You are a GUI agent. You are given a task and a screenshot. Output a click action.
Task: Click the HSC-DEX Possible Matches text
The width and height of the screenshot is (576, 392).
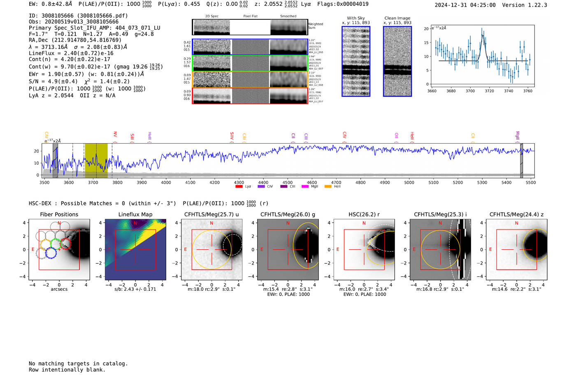[x=102, y=204]
